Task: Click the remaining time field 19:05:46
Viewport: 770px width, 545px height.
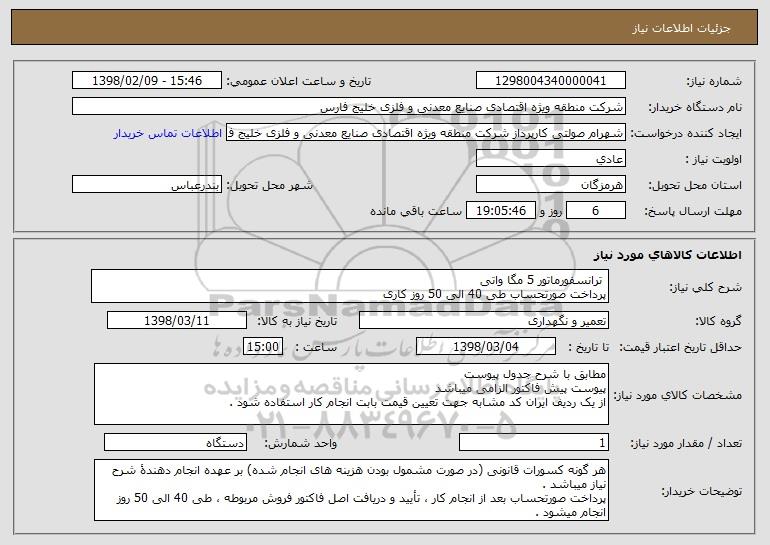Action: [x=500, y=211]
